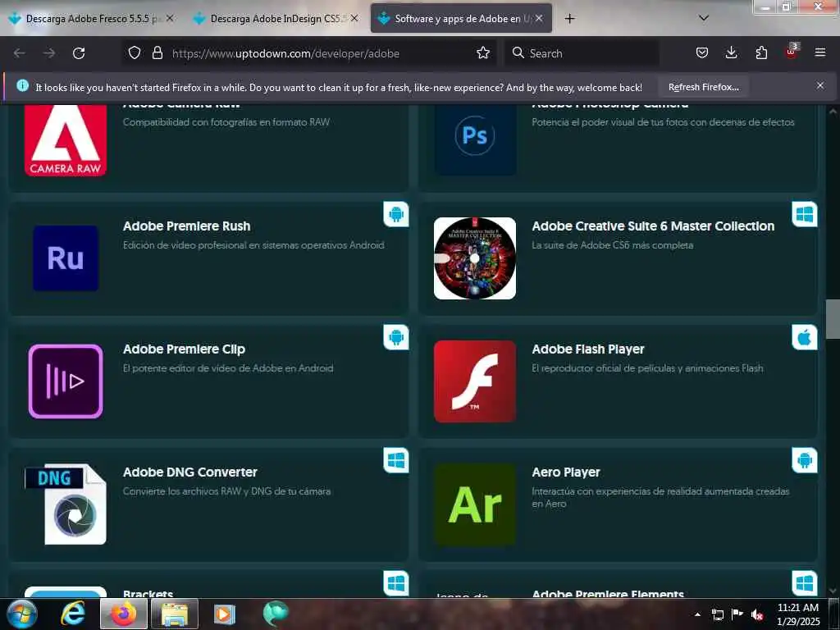Image resolution: width=840 pixels, height=630 pixels.
Task: Click scrollbar down arrow
Action: 833,591
